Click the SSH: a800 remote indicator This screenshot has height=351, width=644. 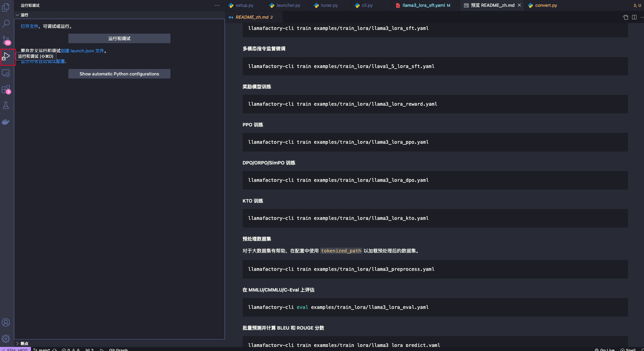15,350
